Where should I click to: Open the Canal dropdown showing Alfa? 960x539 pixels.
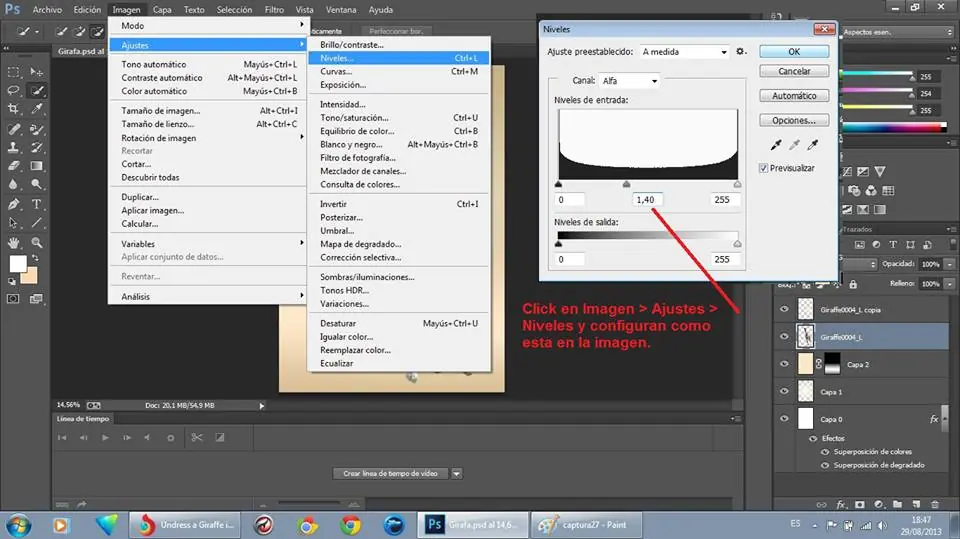tap(629, 81)
